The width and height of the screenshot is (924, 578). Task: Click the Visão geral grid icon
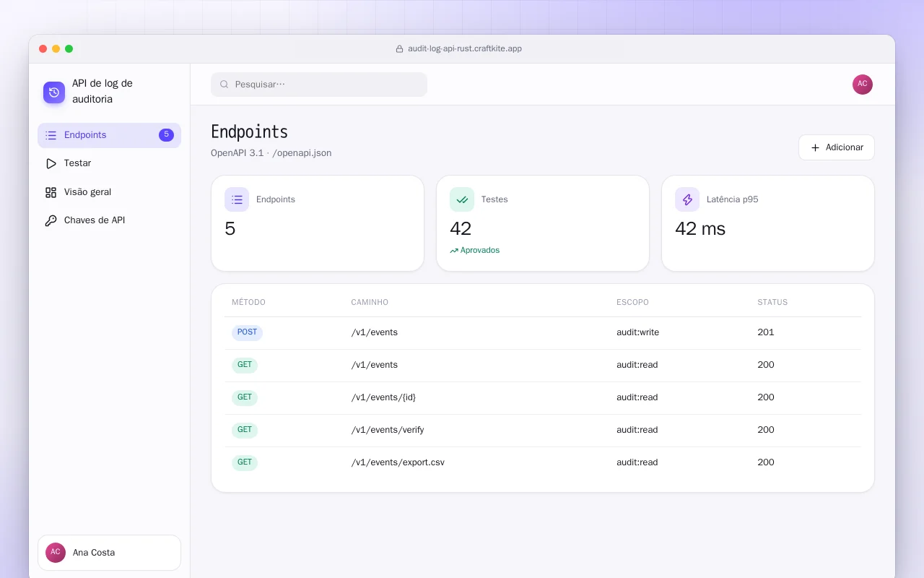[51, 192]
